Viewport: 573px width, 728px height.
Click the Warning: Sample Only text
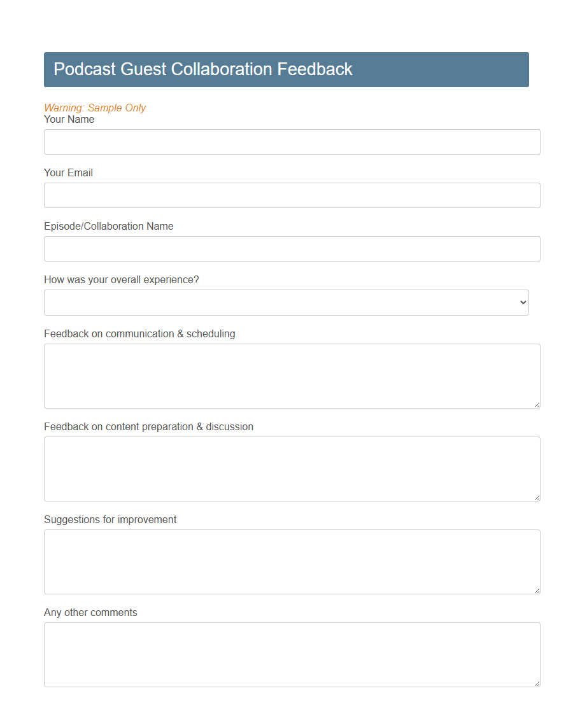(x=95, y=108)
